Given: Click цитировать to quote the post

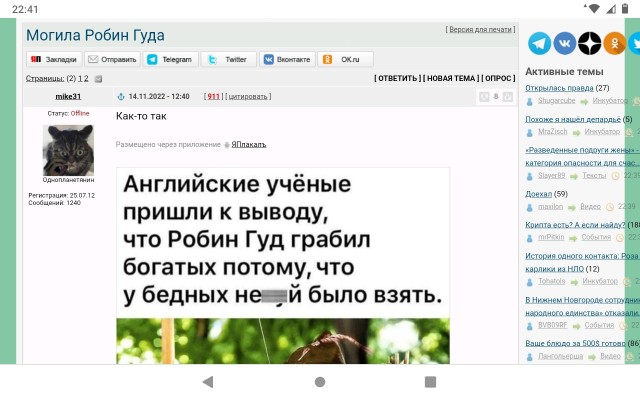Looking at the screenshot, I should [x=248, y=97].
